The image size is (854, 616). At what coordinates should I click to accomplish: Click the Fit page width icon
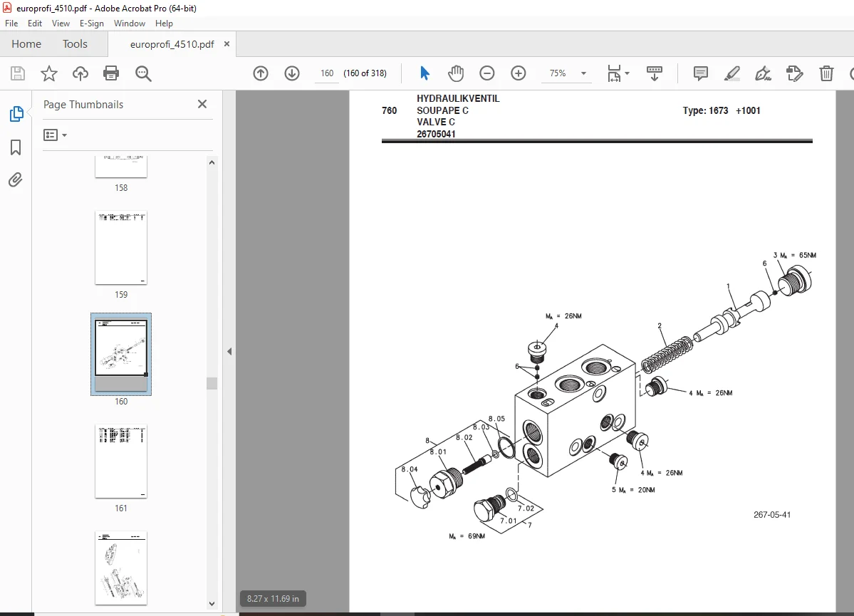[615, 73]
